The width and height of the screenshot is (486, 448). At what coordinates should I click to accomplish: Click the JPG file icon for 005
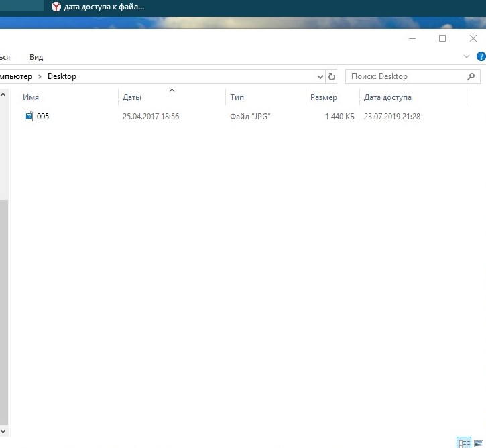29,117
